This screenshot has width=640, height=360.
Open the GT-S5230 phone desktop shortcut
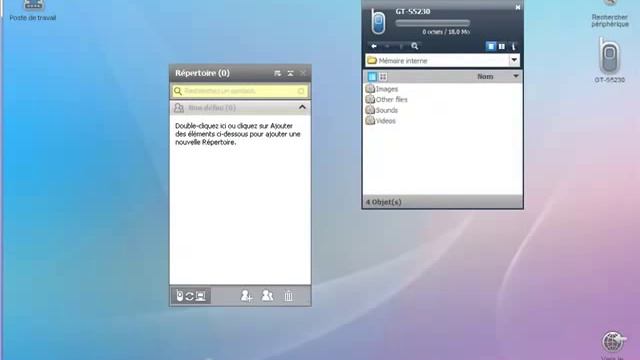coord(609,60)
